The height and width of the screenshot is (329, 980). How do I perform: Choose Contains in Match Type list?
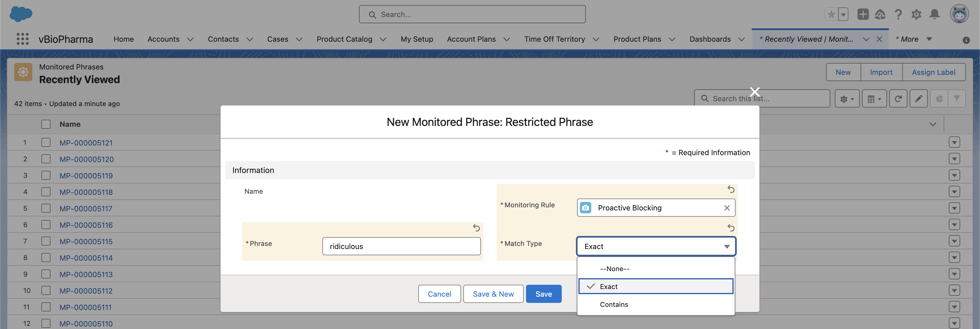(614, 304)
